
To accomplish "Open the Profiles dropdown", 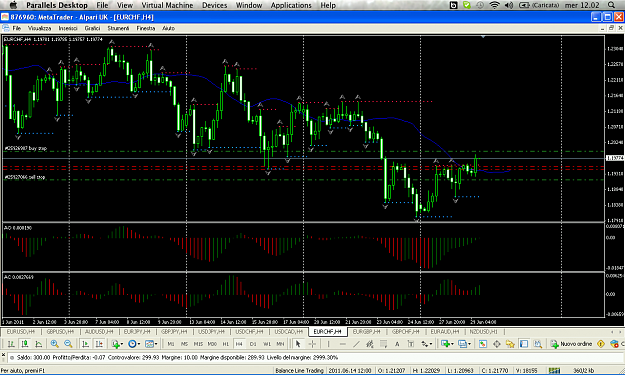I will [464, 344].
